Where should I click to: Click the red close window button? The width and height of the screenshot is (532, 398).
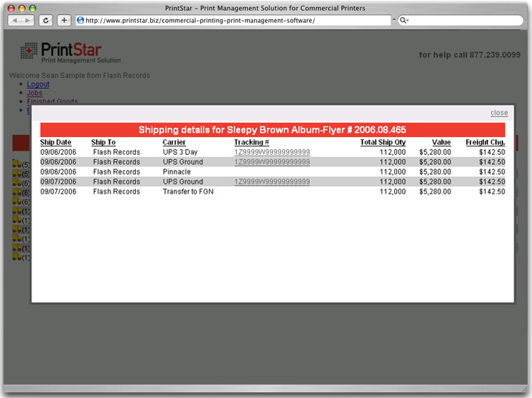click(11, 8)
